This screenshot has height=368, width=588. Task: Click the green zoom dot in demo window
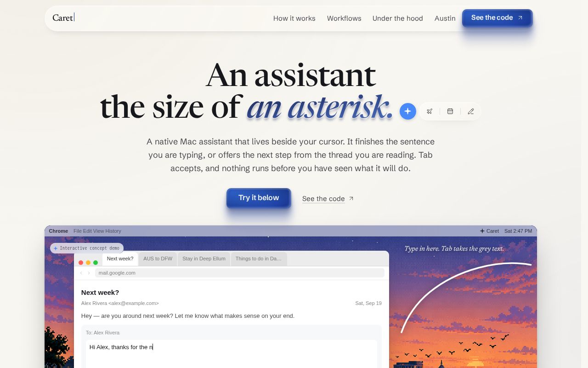[96, 263]
